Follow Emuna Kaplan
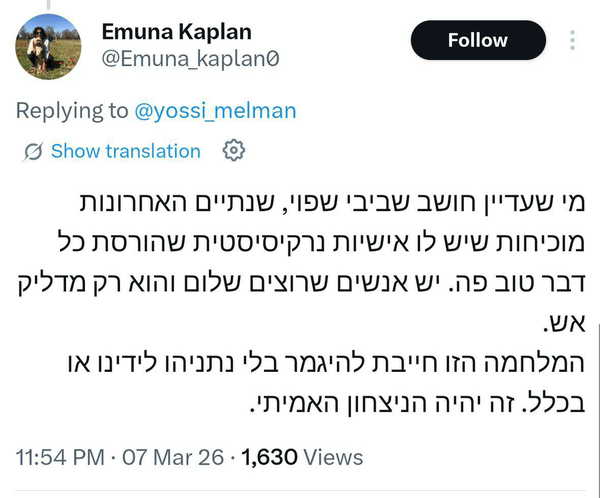Screen dimensions: 600x498 coord(478,41)
